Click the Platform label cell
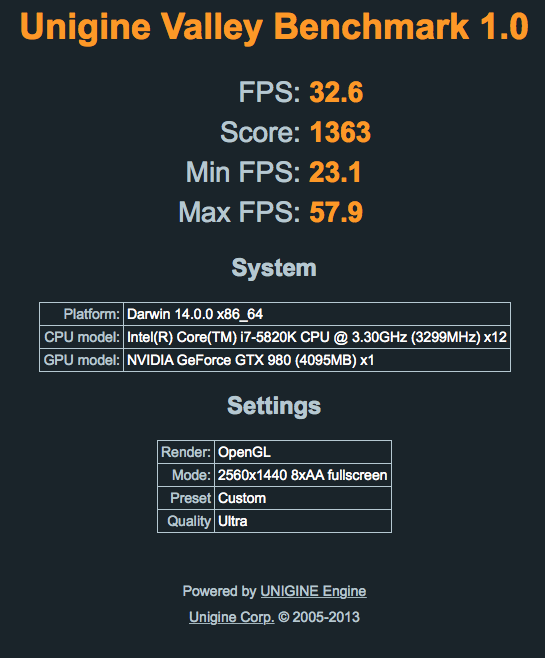545x658 pixels. [81, 314]
